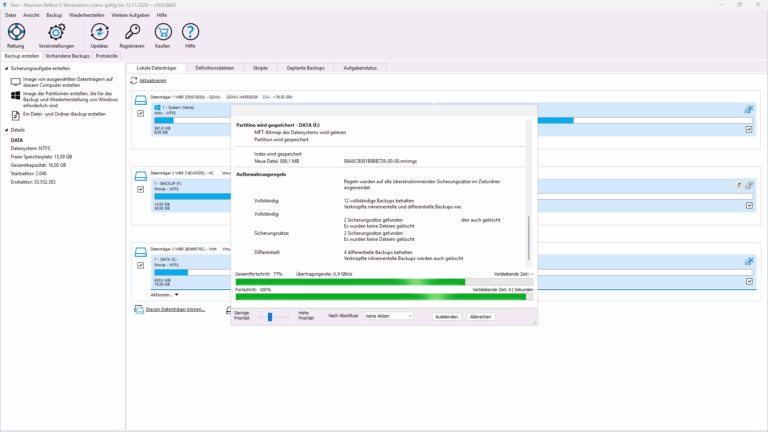This screenshot has height=432, width=768.
Task: Click the 'Freier Speicherplatz: 15,09 GB' detail
Action: tap(41, 157)
